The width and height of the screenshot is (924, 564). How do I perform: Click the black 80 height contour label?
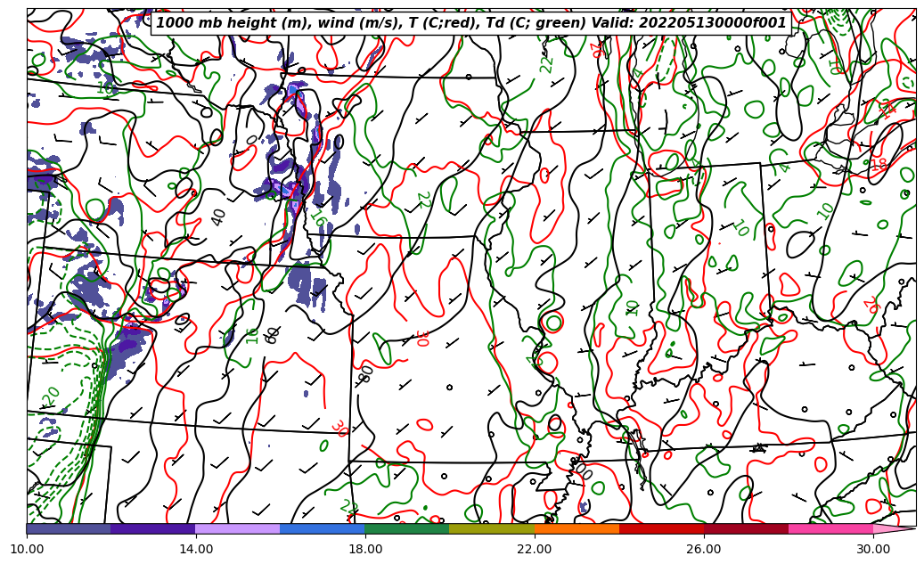click(366, 372)
